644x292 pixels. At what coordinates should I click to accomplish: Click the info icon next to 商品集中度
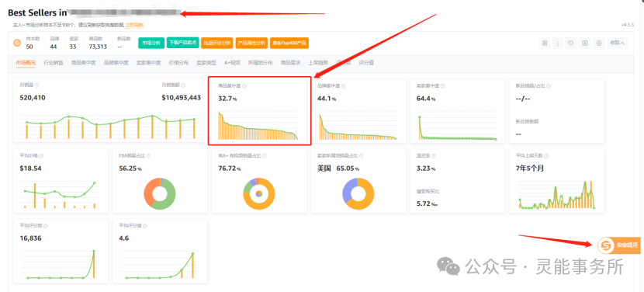(x=244, y=86)
